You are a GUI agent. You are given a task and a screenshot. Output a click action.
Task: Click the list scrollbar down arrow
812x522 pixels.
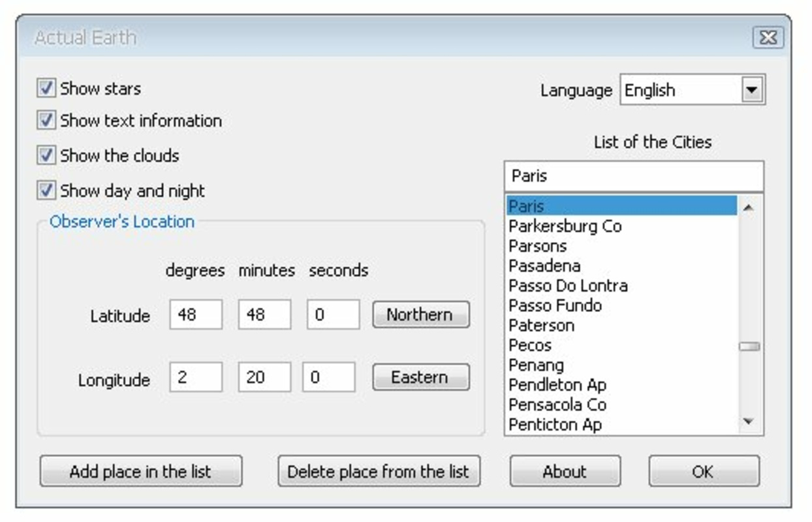[x=749, y=422]
